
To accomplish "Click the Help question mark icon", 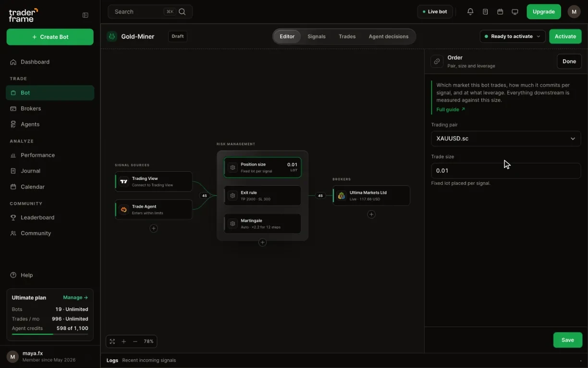I will point(13,275).
